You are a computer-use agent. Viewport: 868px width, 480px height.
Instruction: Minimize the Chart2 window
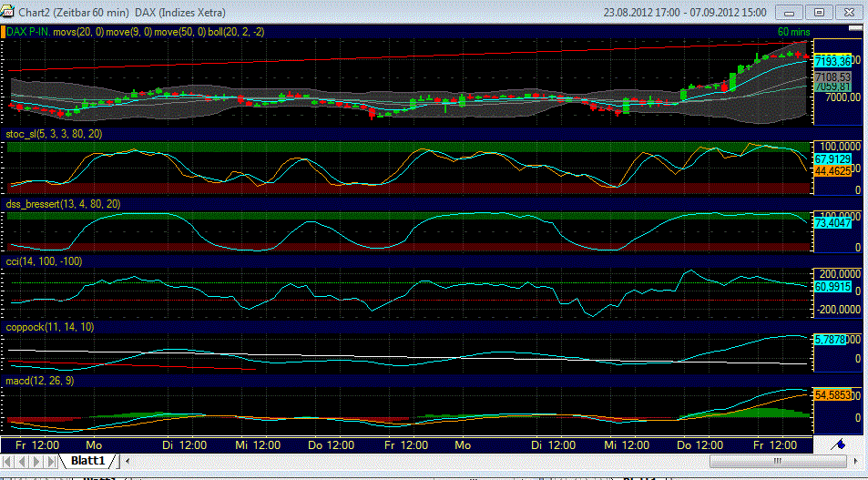(x=791, y=13)
